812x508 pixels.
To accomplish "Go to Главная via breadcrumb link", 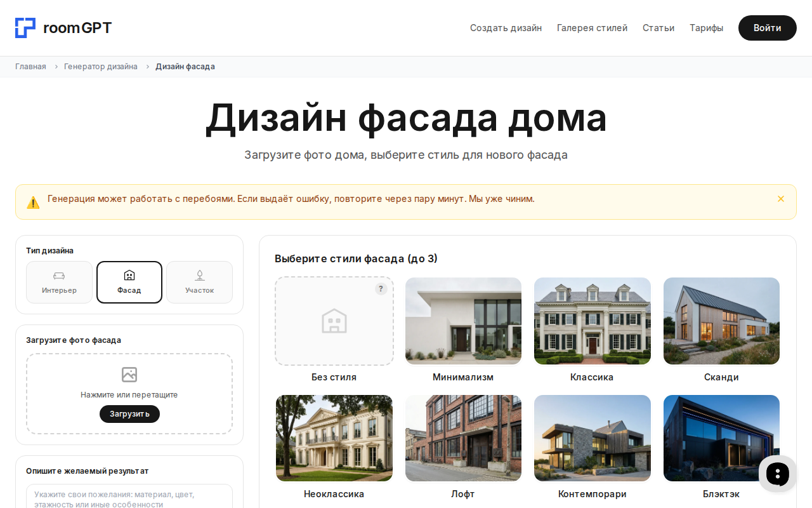I will pos(30,66).
